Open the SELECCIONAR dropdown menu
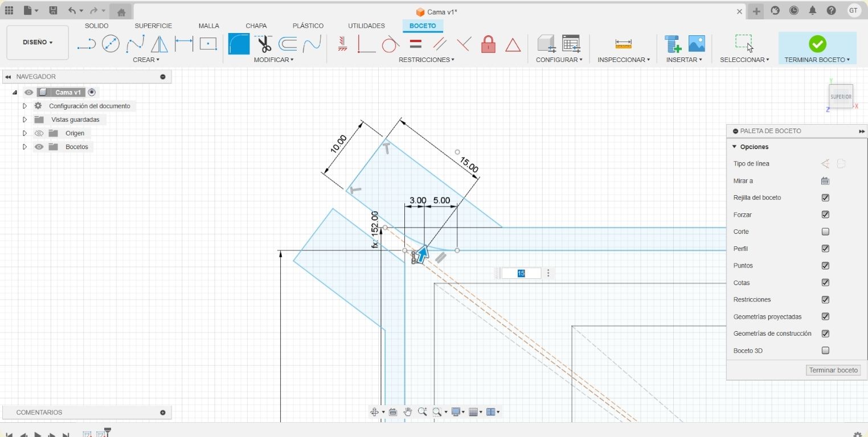This screenshot has height=437, width=868. pyautogui.click(x=744, y=60)
